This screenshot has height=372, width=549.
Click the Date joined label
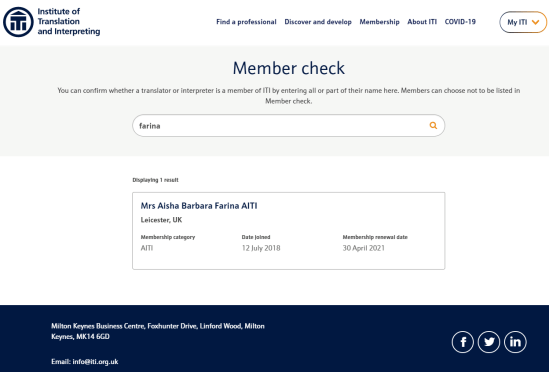256,237
